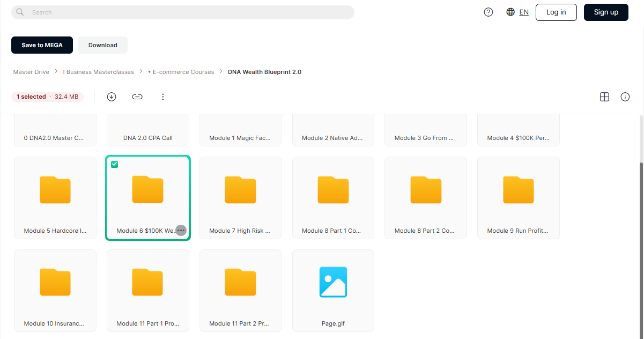This screenshot has height=339, width=644.
Task: Uncheck the Module 6 folder checkbox
Action: pos(115,165)
